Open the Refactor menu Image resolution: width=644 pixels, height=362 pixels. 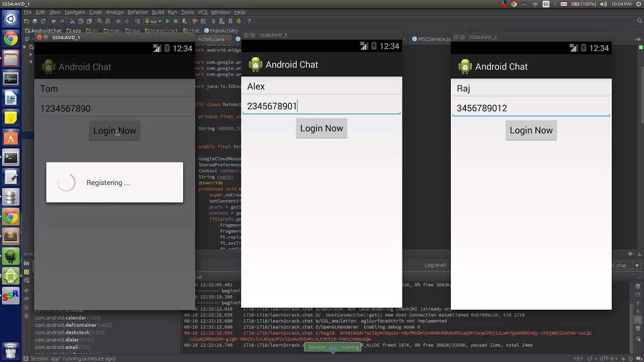(x=137, y=12)
